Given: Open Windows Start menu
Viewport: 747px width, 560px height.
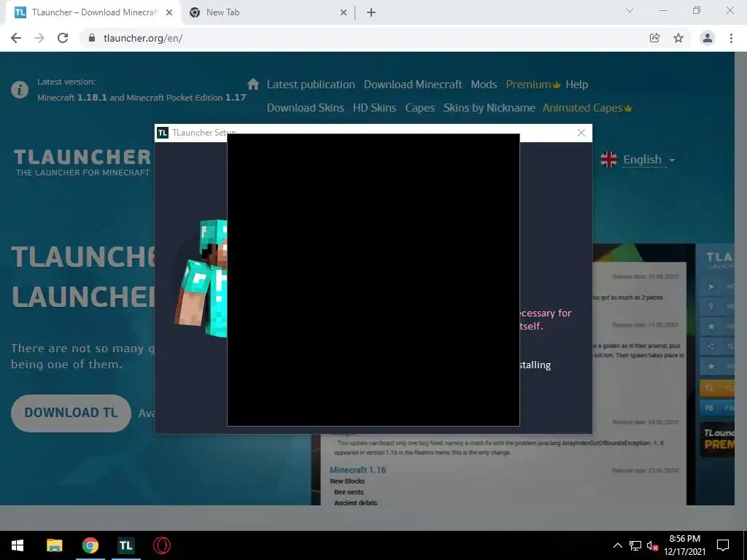Looking at the screenshot, I should pos(18,545).
